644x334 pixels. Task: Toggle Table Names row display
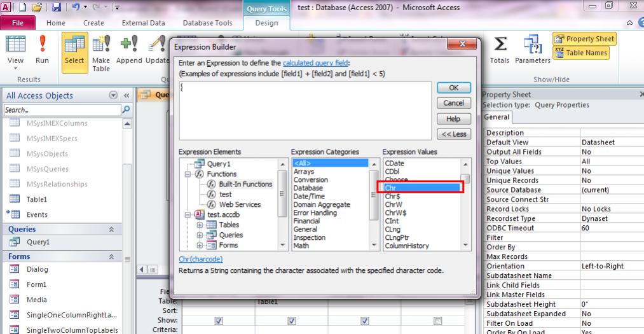pyautogui.click(x=581, y=53)
